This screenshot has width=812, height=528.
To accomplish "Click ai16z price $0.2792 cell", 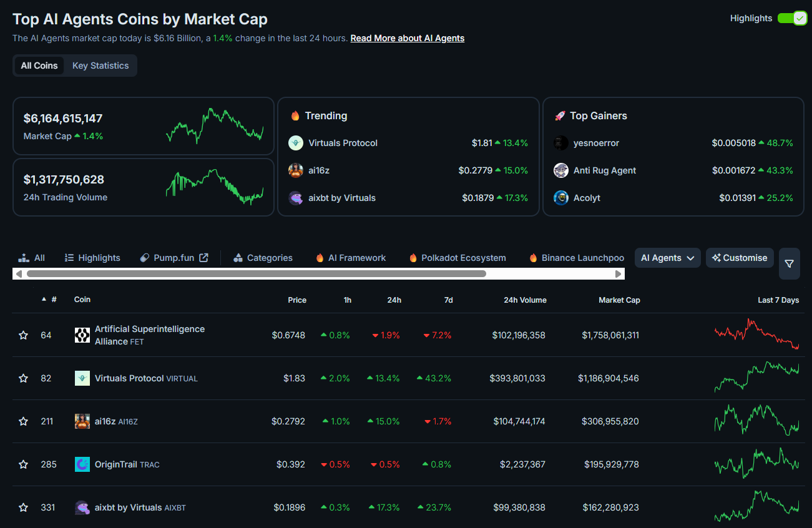I will pyautogui.click(x=288, y=421).
